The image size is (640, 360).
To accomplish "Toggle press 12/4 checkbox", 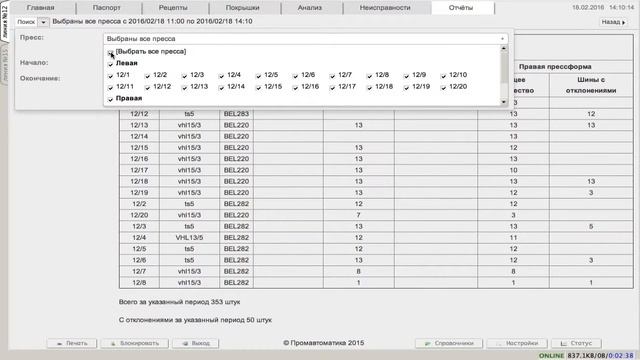I will 221,76.
